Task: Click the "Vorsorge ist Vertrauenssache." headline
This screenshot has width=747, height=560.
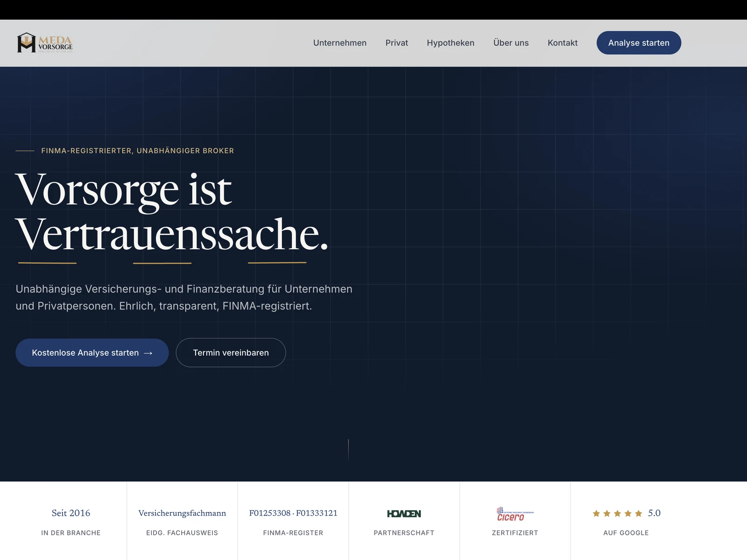Action: pos(172,211)
